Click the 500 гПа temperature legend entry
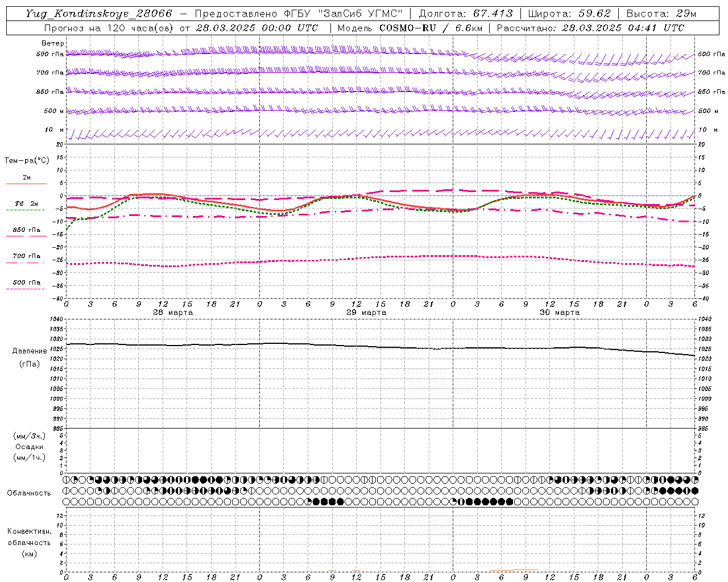 [26, 282]
